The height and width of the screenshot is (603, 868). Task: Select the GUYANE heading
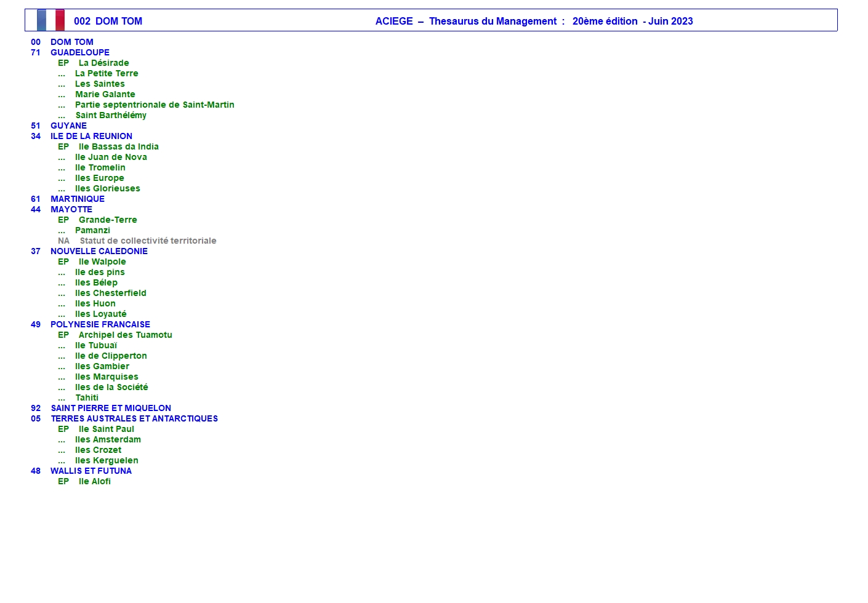point(68,126)
